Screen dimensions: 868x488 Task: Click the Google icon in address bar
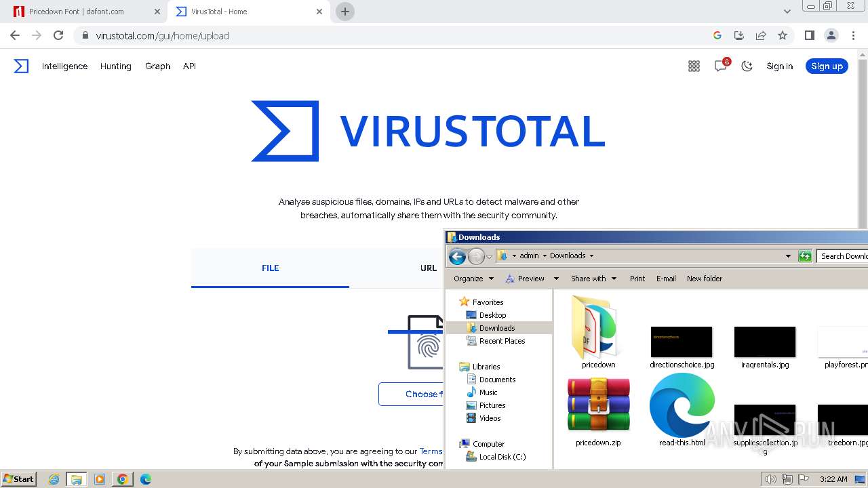click(717, 35)
